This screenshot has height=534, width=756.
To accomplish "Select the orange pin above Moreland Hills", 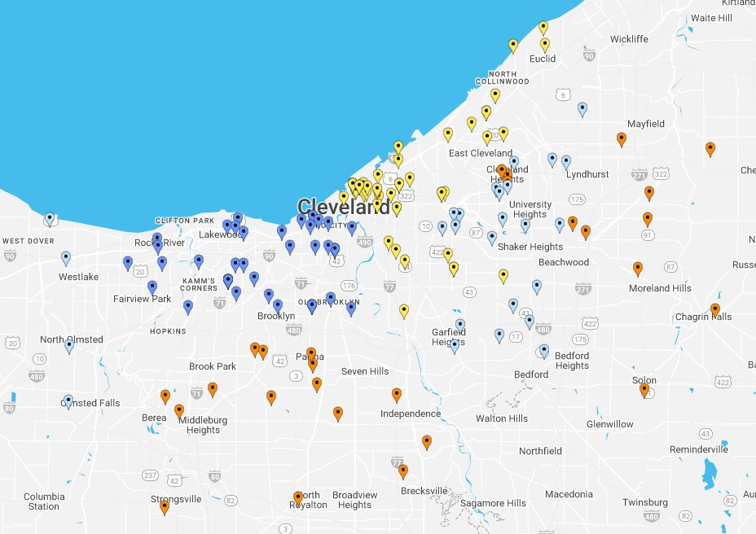I will pos(638,268).
